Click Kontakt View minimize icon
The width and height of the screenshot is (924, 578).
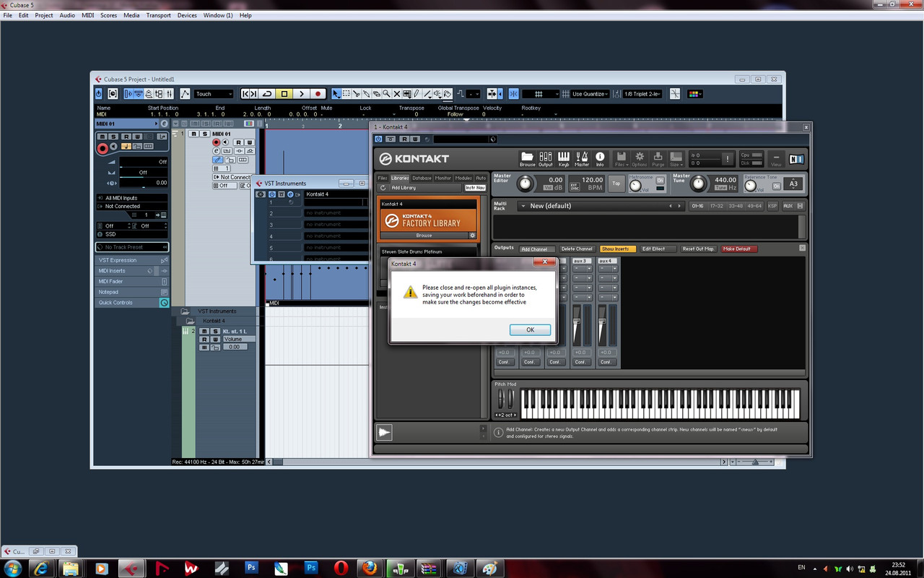click(x=776, y=158)
